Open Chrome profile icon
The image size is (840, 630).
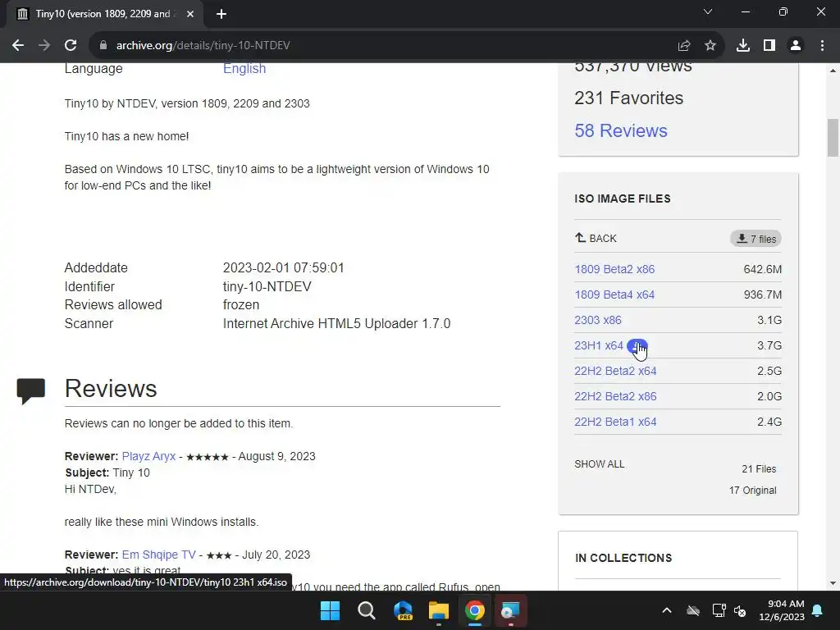796,46
